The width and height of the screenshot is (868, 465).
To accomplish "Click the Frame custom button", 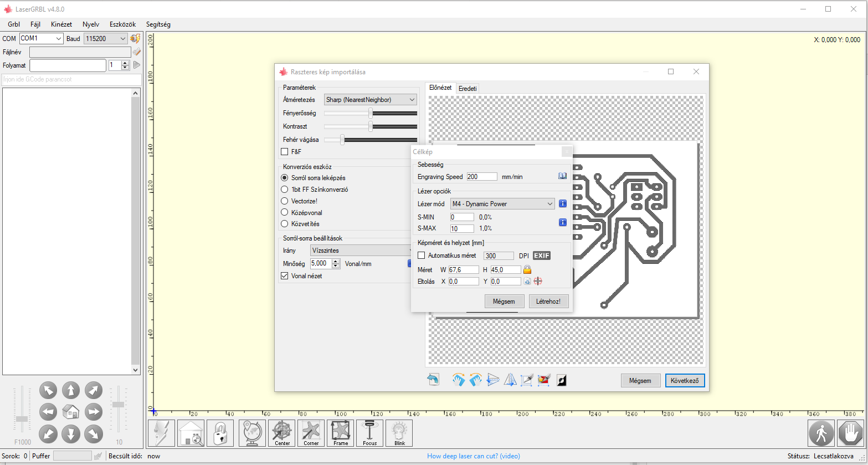I will [341, 433].
